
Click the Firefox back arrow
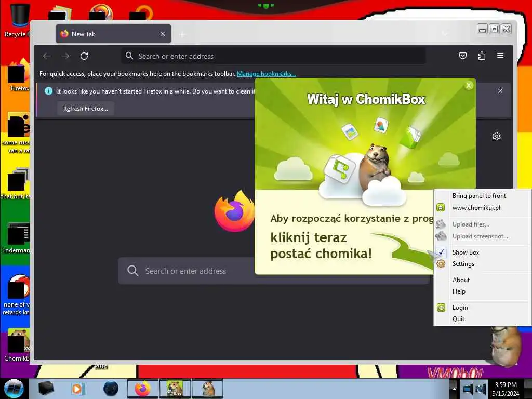tap(47, 56)
